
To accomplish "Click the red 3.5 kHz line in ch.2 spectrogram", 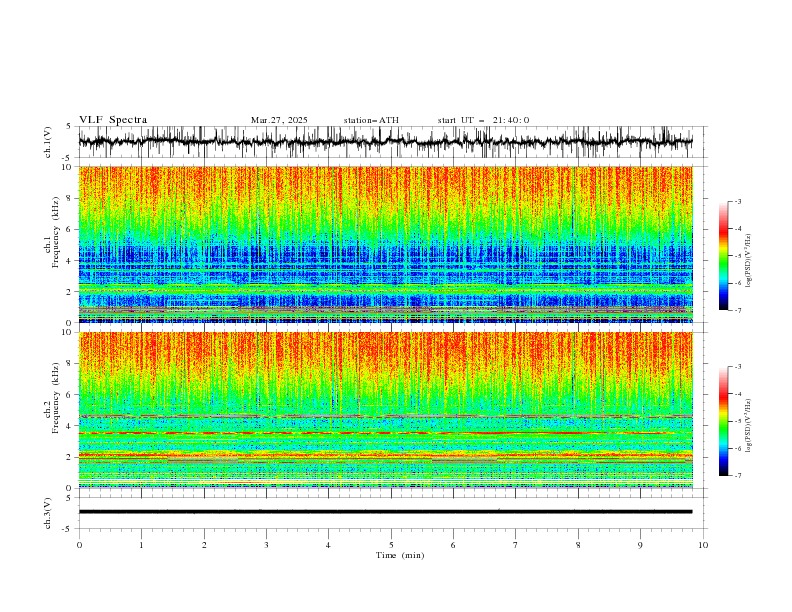I will [x=385, y=433].
